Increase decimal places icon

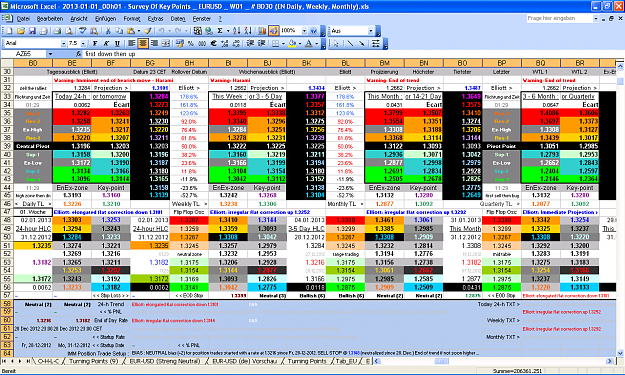click(225, 43)
